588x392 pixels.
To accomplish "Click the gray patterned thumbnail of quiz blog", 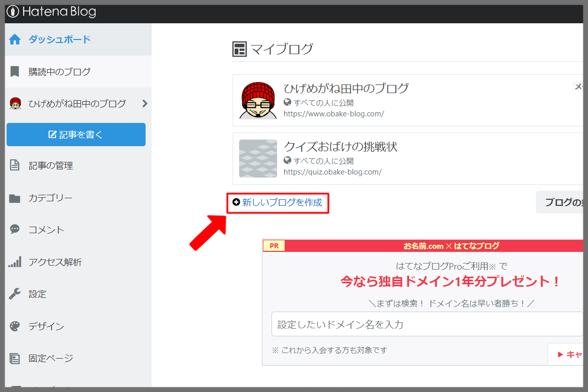I will (x=258, y=158).
